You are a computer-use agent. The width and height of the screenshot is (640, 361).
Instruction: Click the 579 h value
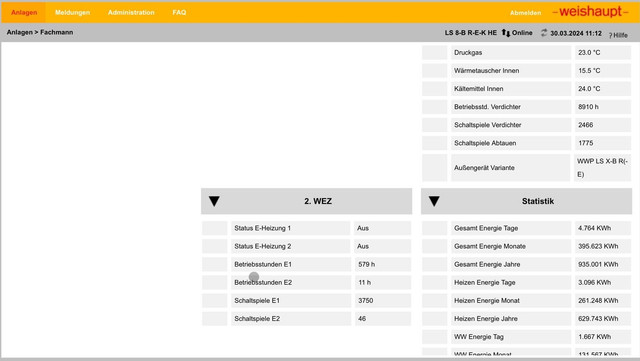click(x=367, y=264)
